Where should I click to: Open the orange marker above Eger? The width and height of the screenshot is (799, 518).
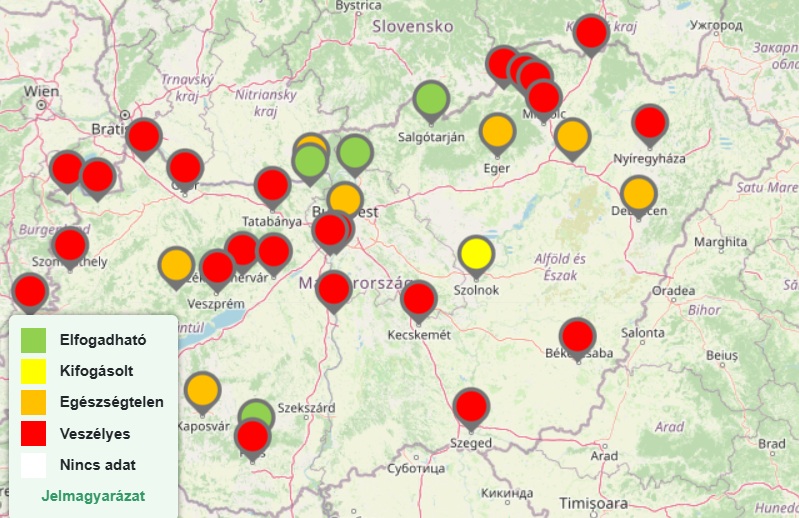tap(497, 133)
